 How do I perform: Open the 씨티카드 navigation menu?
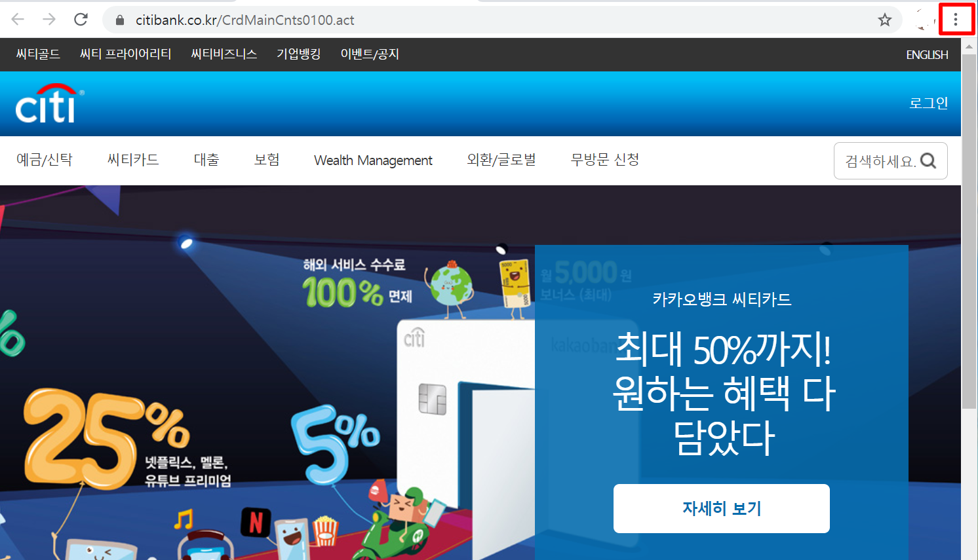coord(133,160)
